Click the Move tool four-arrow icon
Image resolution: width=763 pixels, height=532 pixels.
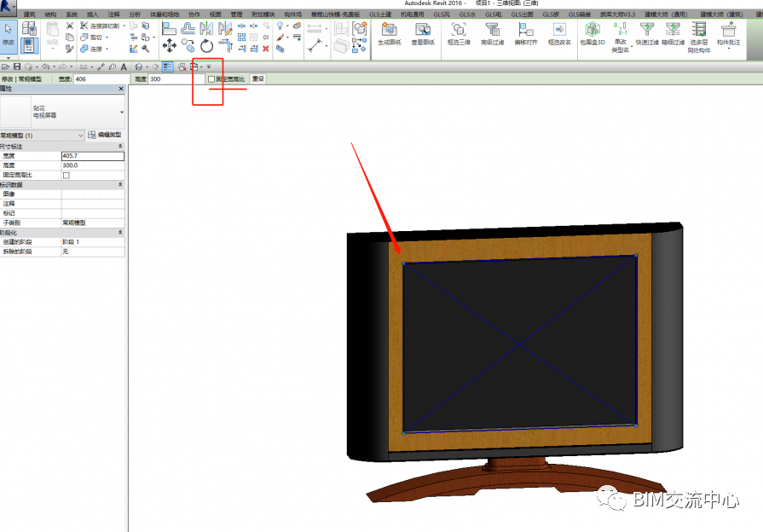[170, 46]
